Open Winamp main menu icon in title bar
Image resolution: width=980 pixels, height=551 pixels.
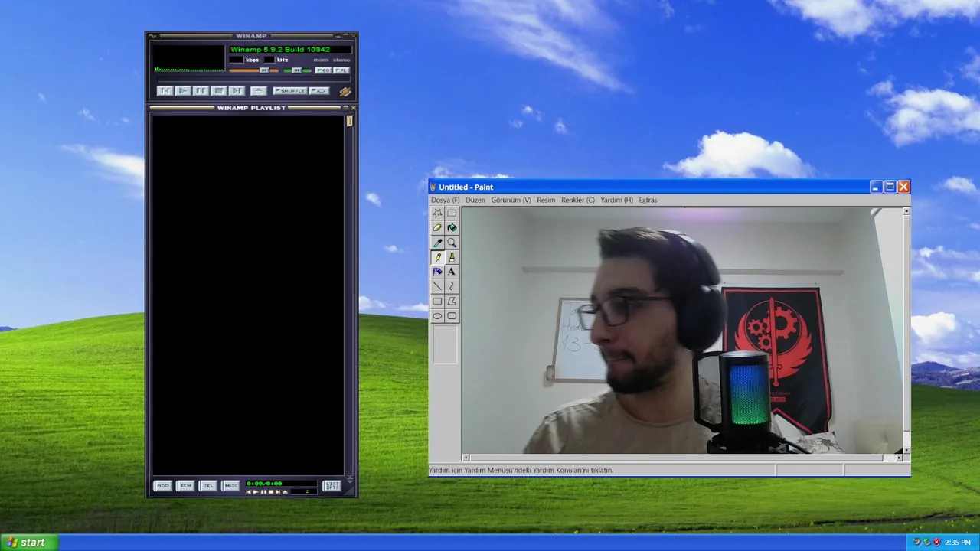point(152,36)
